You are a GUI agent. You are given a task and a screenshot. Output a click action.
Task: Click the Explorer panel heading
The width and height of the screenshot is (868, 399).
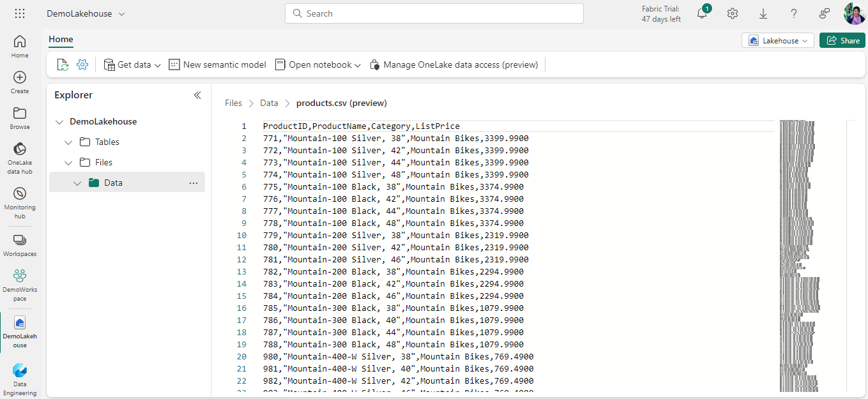pos(73,95)
